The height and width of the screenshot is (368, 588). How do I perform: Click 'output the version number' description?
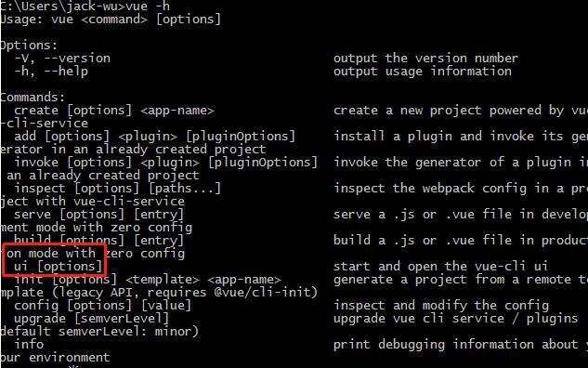tap(425, 59)
